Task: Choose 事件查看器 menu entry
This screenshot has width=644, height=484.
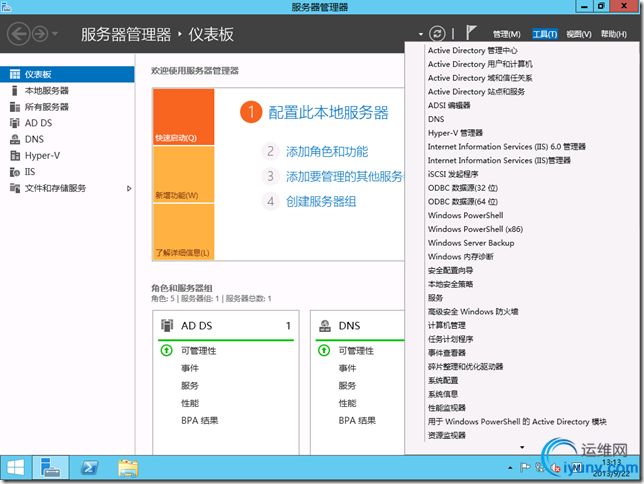Action: pos(446,353)
